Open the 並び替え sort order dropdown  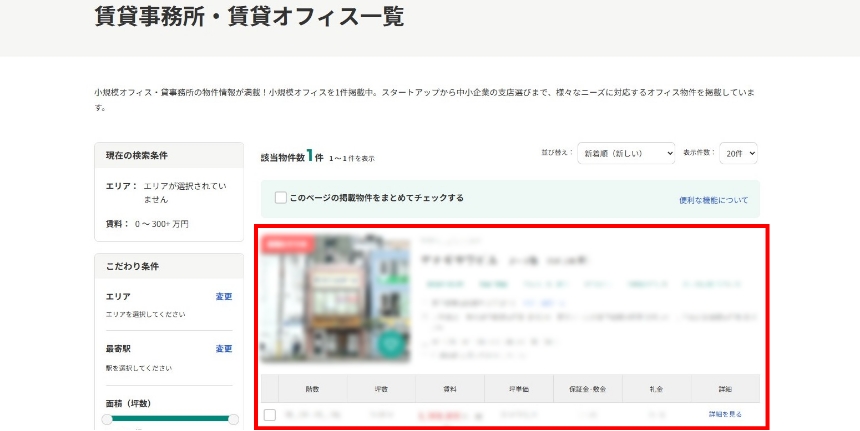(x=626, y=153)
